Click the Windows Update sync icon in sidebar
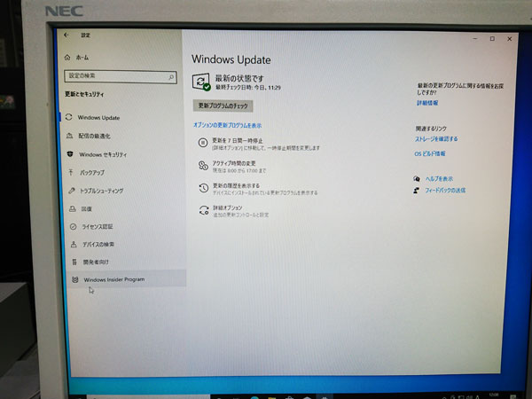The image size is (532, 399). pos(69,117)
